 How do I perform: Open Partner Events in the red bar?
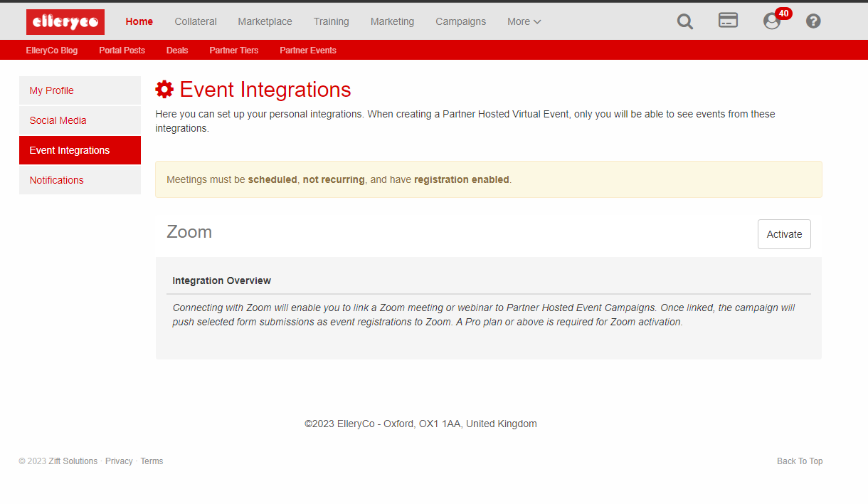(308, 51)
